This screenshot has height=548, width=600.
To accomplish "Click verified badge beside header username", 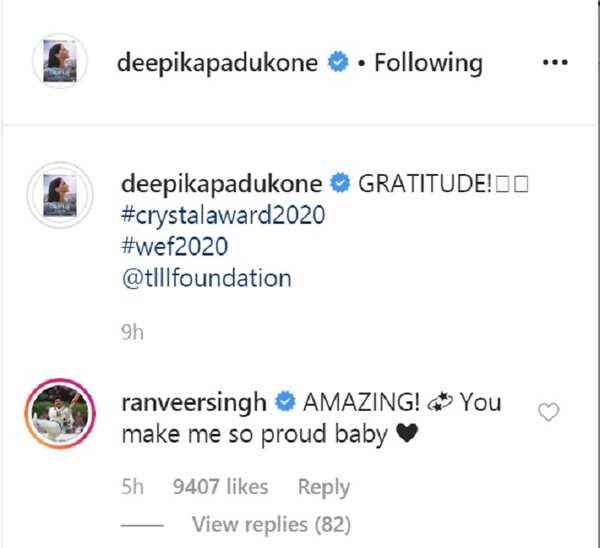I will 338,63.
